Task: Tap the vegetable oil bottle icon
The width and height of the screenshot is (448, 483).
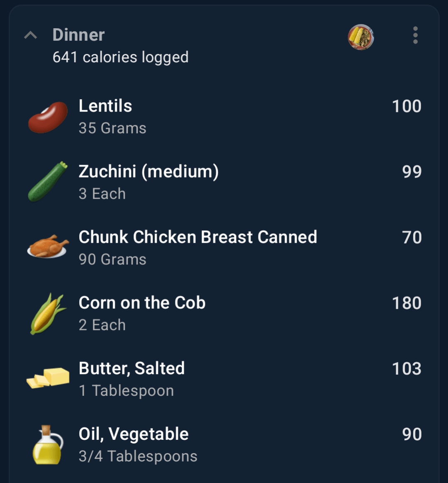Action: (48, 445)
